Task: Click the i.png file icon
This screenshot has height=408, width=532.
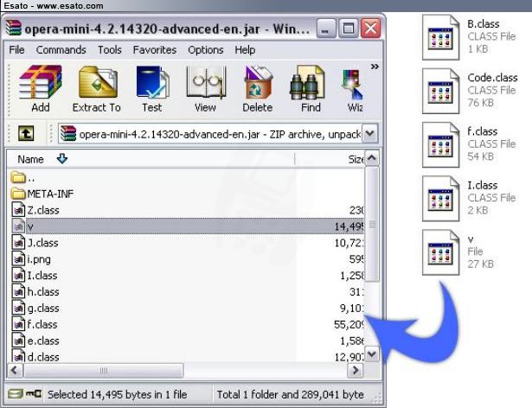Action: pyautogui.click(x=18, y=259)
